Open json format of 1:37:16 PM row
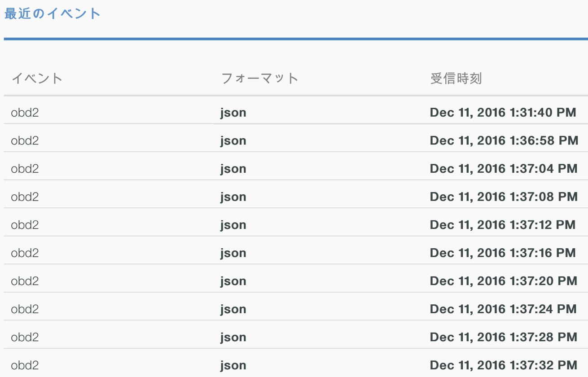This screenshot has height=377, width=588. [x=233, y=254]
